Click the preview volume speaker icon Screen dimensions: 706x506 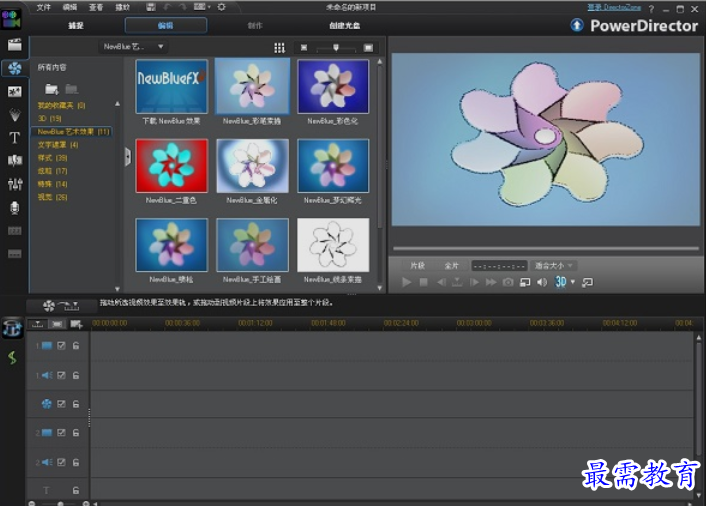point(542,282)
